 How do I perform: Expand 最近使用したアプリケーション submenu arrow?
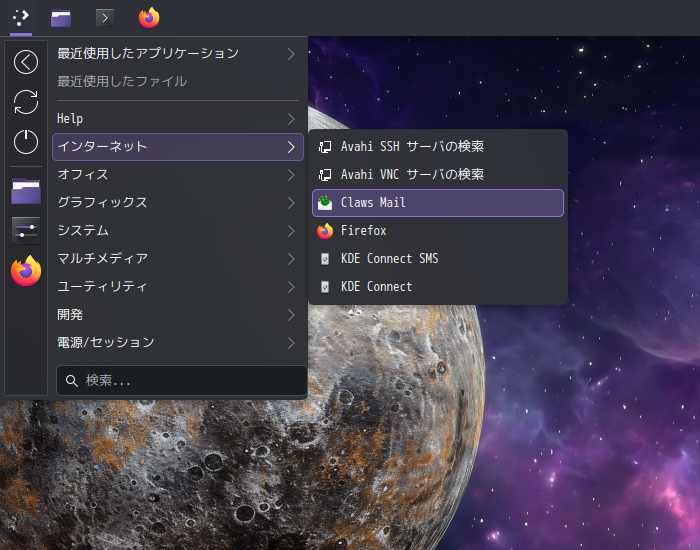291,54
